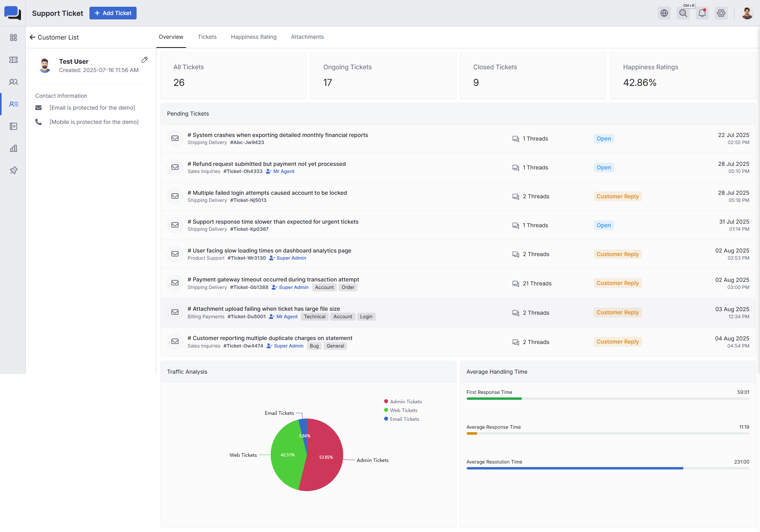Open the Payment gateway timeout ticket

273,279
